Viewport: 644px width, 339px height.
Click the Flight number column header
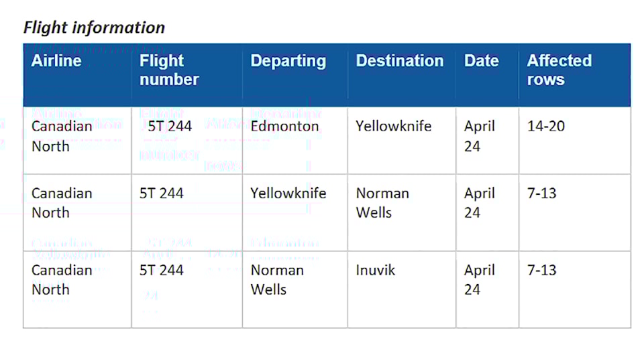[x=169, y=70]
